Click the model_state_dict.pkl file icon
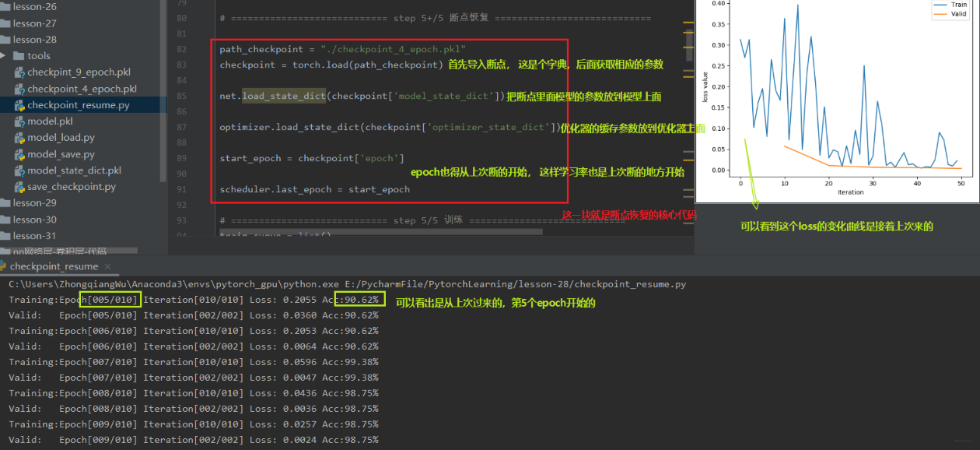The image size is (980, 450). coord(19,171)
